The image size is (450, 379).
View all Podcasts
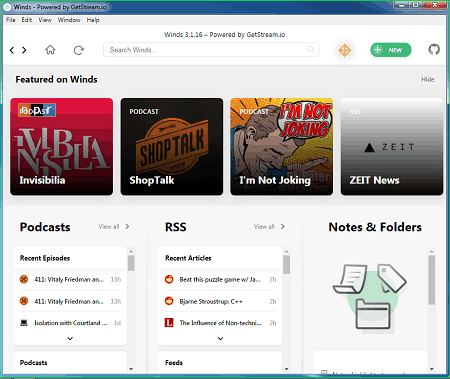point(109,227)
